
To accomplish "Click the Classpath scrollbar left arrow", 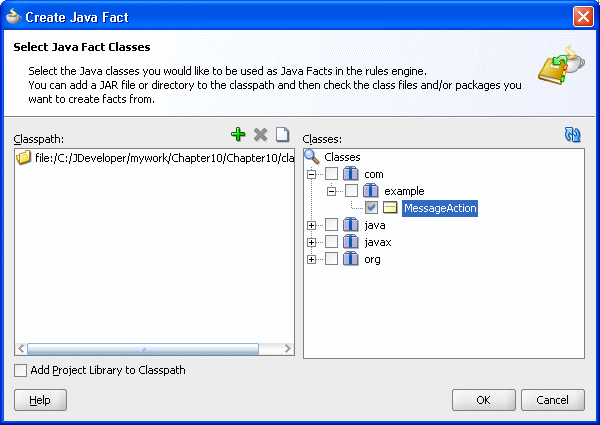I will 21,349.
